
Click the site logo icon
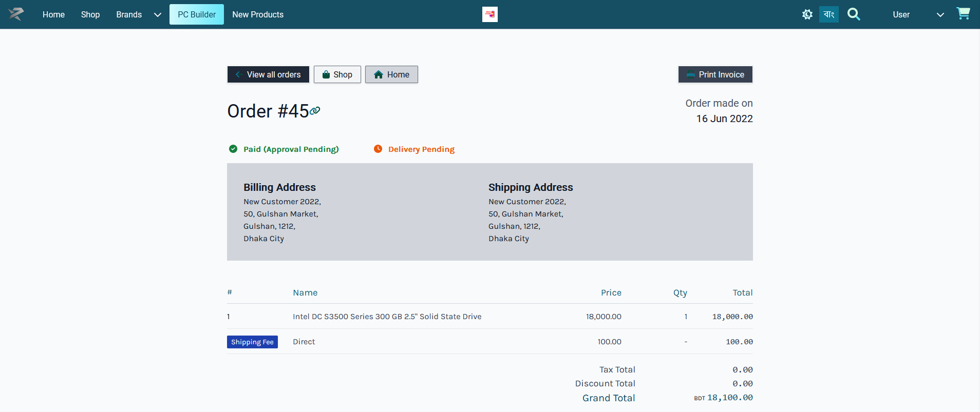tap(16, 14)
